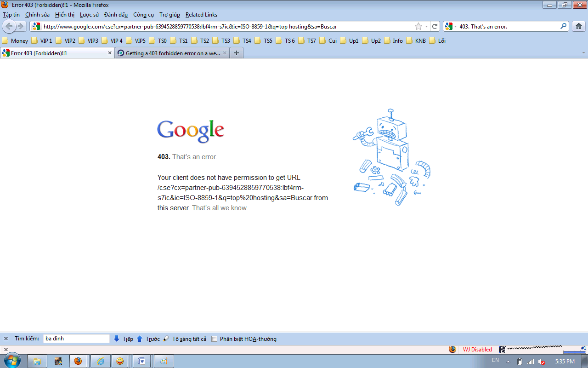Open the search engine selector dropdown
The image size is (588, 368).
tap(450, 26)
